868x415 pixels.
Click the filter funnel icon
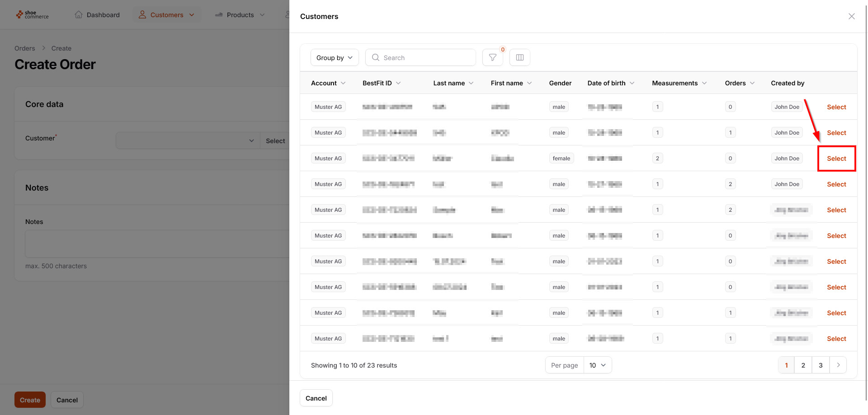pos(492,57)
